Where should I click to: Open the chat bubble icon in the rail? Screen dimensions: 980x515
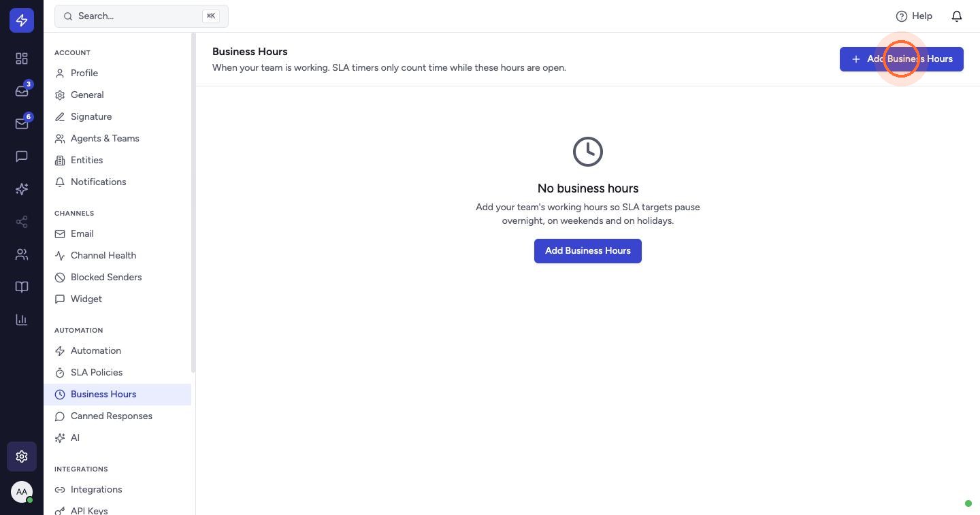(x=22, y=156)
